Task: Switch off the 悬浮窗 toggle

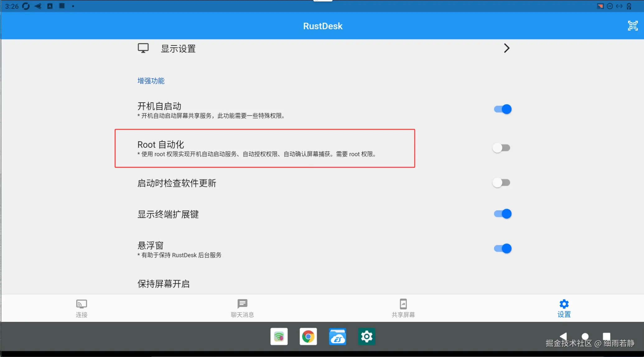Action: pyautogui.click(x=502, y=248)
